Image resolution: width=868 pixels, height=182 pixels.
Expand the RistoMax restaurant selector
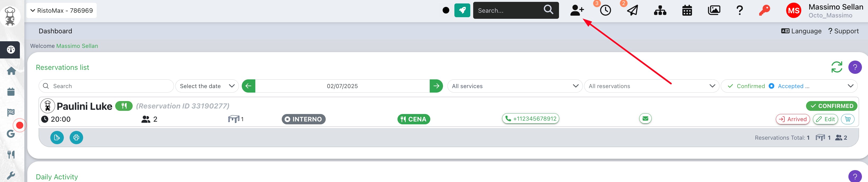(x=61, y=10)
